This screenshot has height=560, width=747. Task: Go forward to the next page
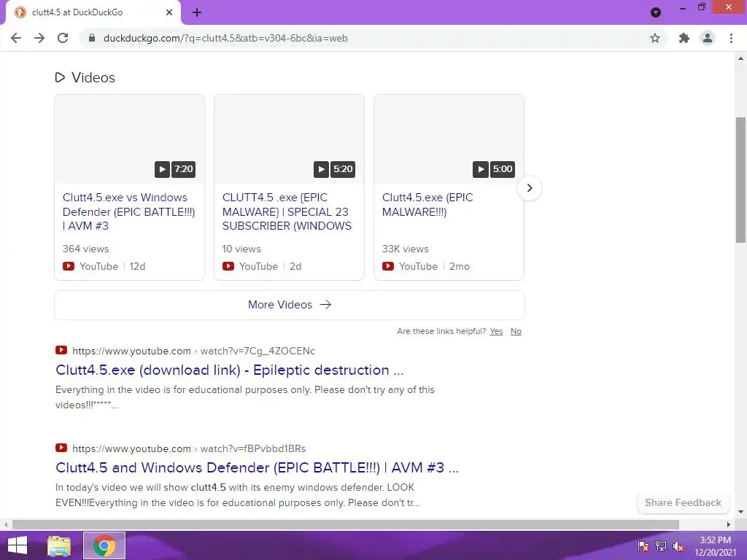click(39, 38)
